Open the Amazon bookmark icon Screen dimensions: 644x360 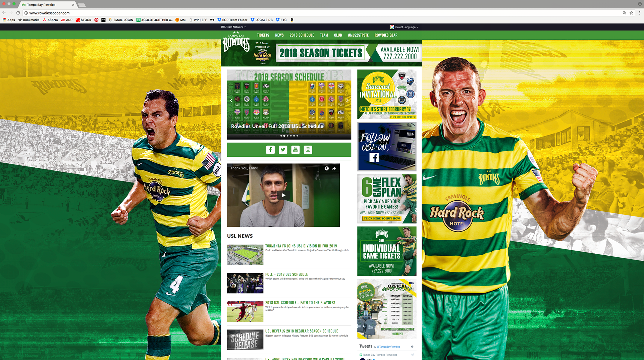point(292,20)
